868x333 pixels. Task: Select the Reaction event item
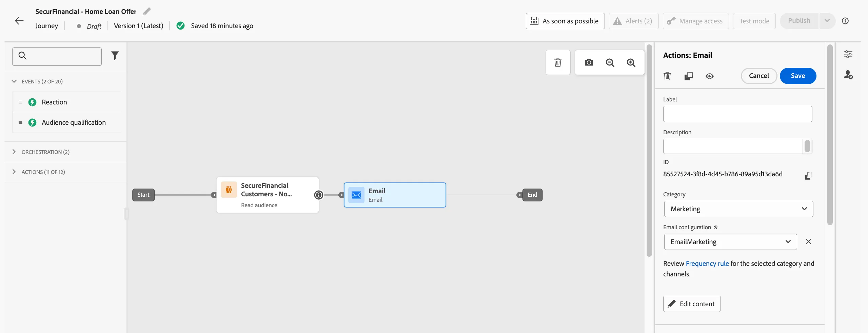tap(67, 102)
